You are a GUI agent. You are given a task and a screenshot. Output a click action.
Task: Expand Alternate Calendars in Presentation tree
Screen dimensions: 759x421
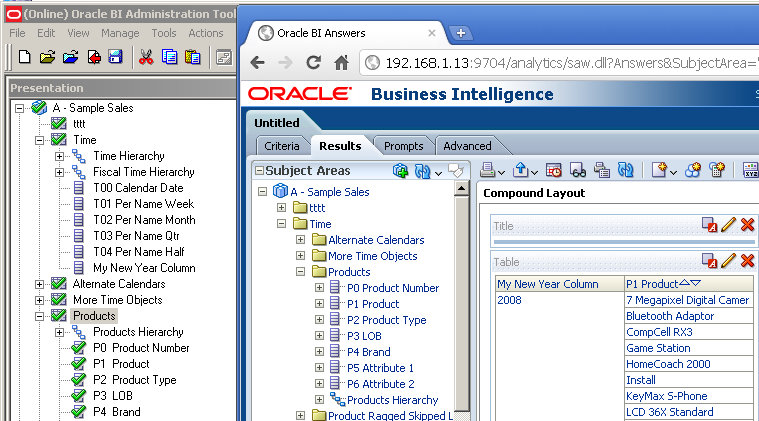39,284
